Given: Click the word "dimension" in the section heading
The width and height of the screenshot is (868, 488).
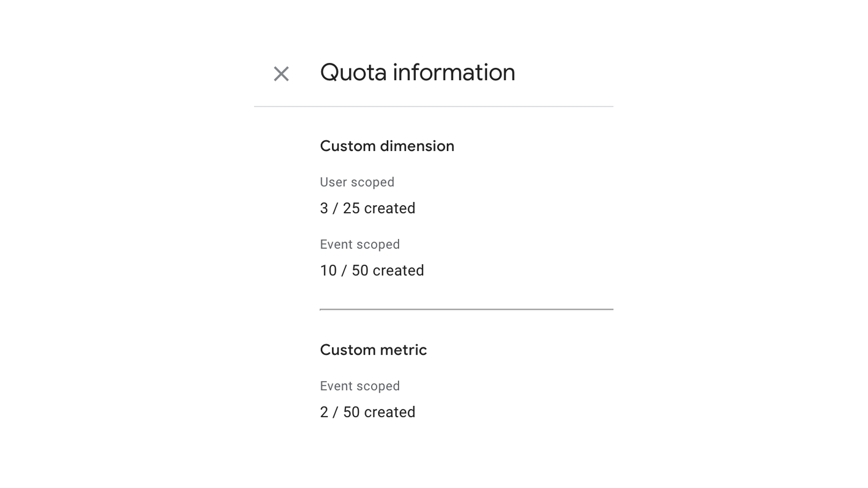Looking at the screenshot, I should [x=417, y=146].
